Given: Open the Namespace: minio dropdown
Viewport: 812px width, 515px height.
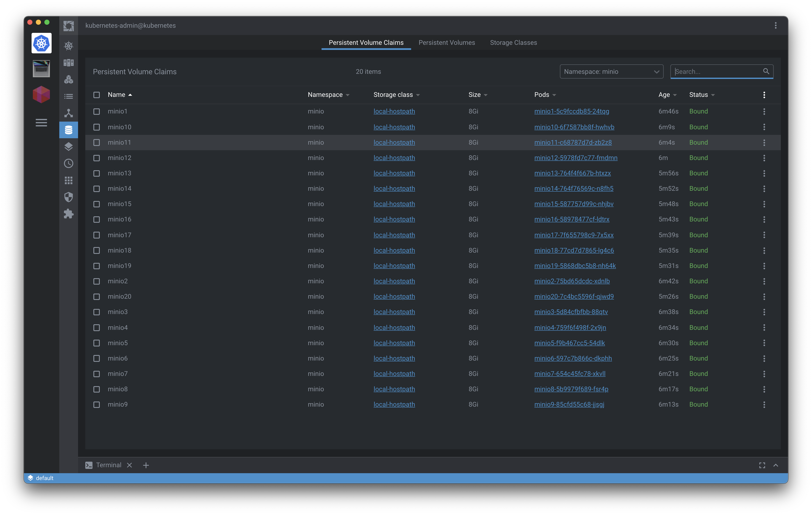Looking at the screenshot, I should click(x=611, y=71).
